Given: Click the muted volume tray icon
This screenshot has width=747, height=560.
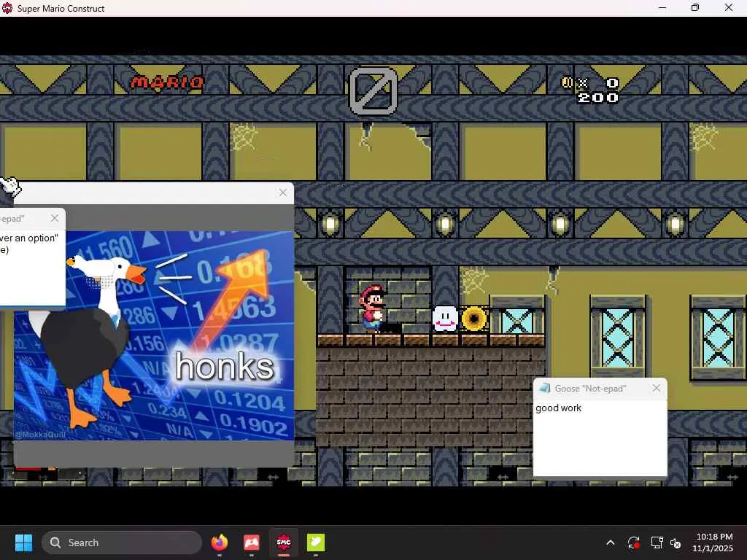Looking at the screenshot, I should pyautogui.click(x=676, y=542).
